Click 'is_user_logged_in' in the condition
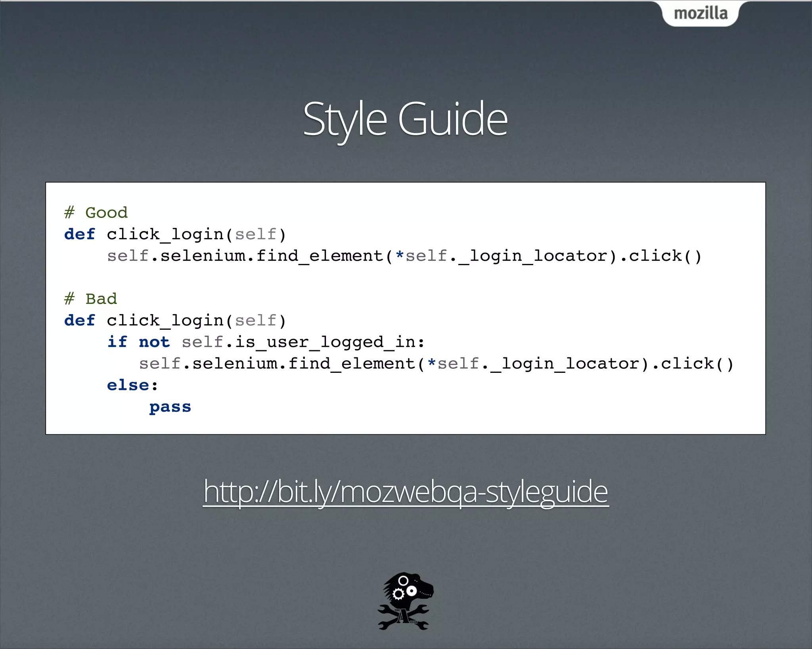Viewport: 812px width, 649px height. click(325, 342)
